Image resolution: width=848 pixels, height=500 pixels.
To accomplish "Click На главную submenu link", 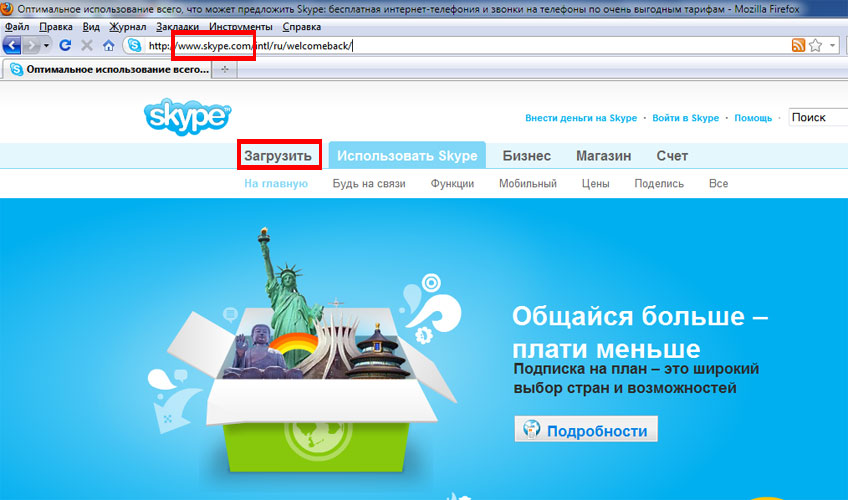I will (x=276, y=183).
